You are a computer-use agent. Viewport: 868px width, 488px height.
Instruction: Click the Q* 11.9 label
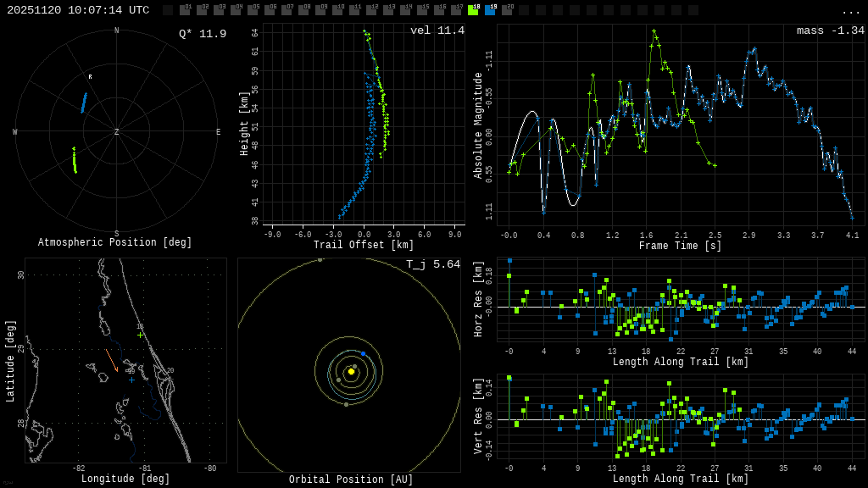202,34
